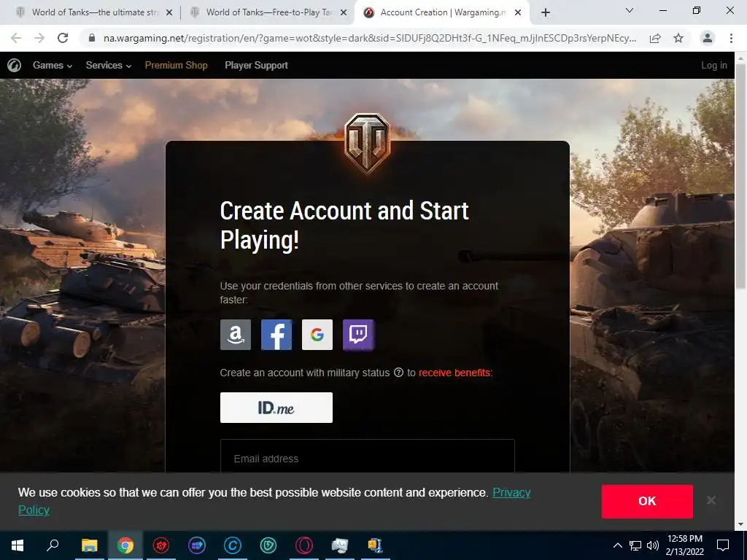Click the Chrome icon in the taskbar
The image size is (747, 560).
click(x=125, y=545)
